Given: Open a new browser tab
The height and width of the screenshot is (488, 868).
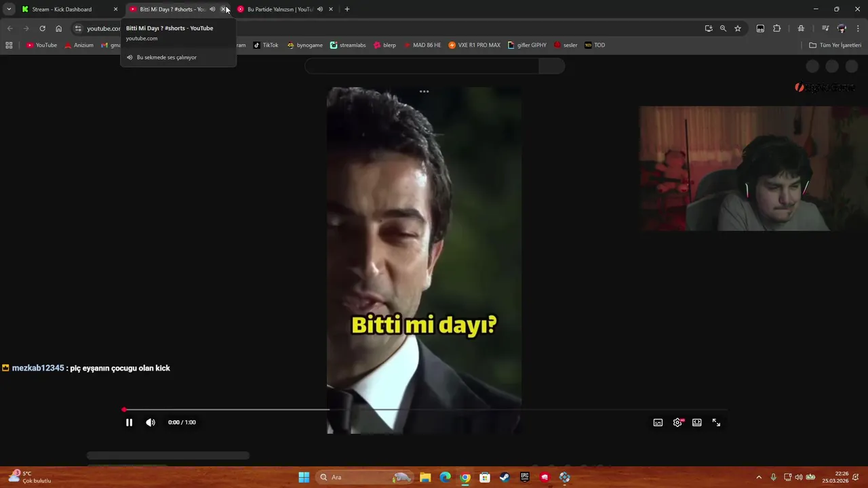Looking at the screenshot, I should click(x=347, y=9).
